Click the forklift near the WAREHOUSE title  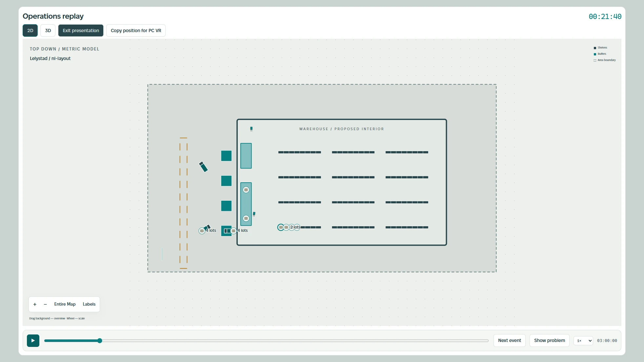point(252,129)
